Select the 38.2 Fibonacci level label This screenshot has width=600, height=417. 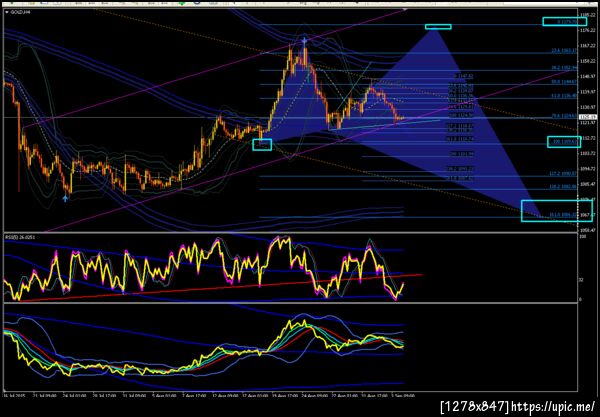coord(564,67)
